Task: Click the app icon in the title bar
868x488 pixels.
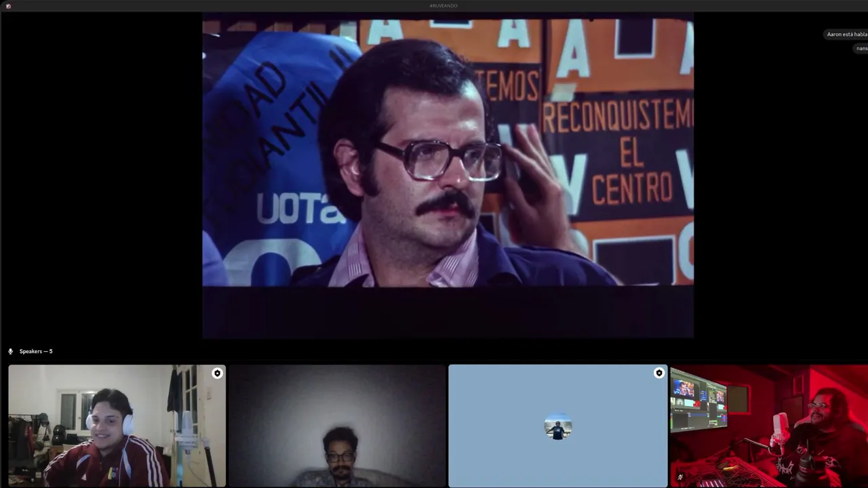Action: 8,5
